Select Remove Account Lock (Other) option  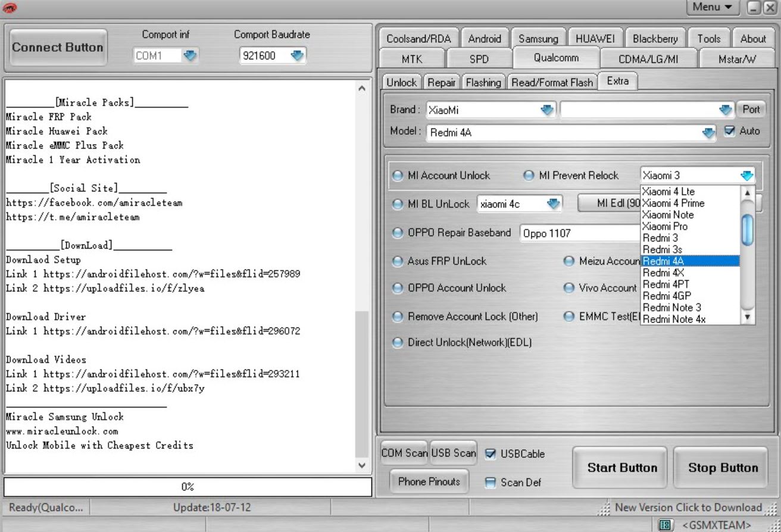(x=398, y=317)
